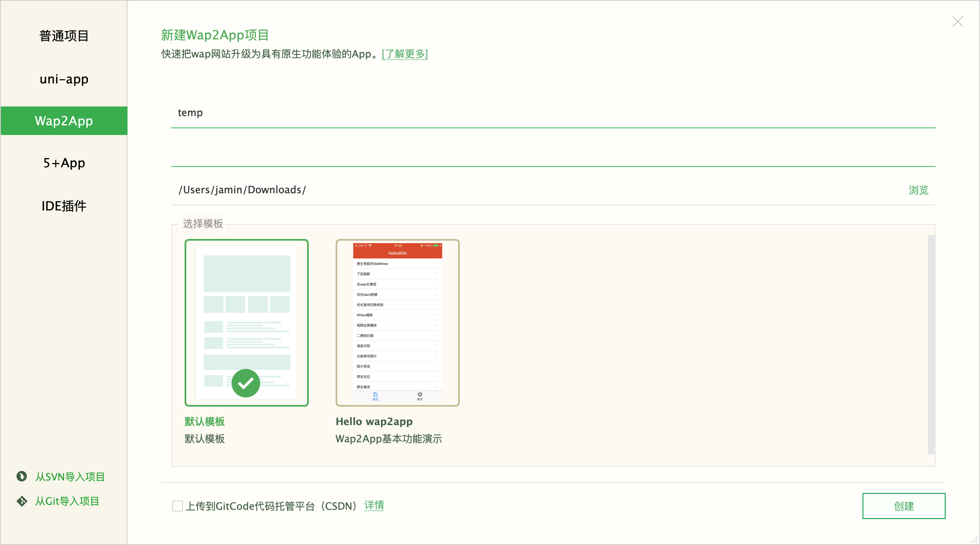Click the Git import icon
The width and height of the screenshot is (980, 545).
[x=22, y=501]
